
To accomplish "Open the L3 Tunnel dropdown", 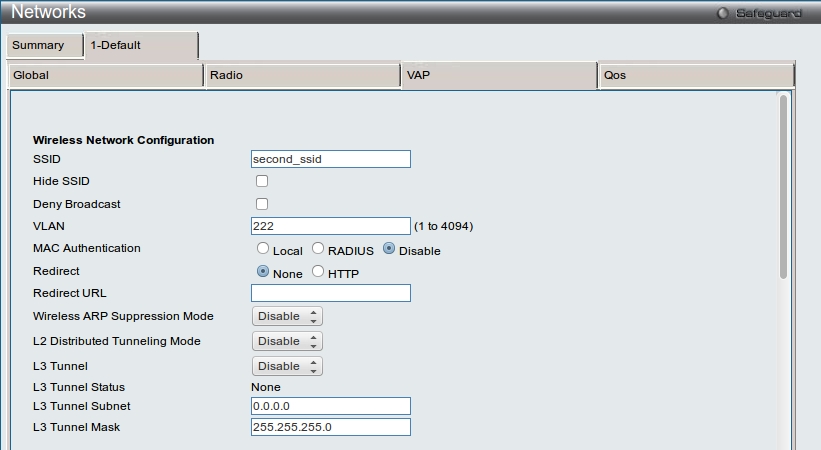I will (287, 366).
